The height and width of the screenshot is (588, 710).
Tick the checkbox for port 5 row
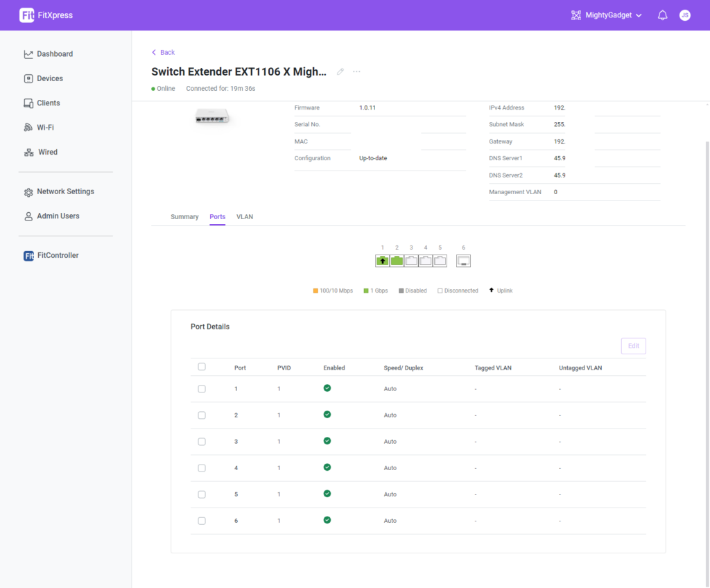tap(202, 494)
